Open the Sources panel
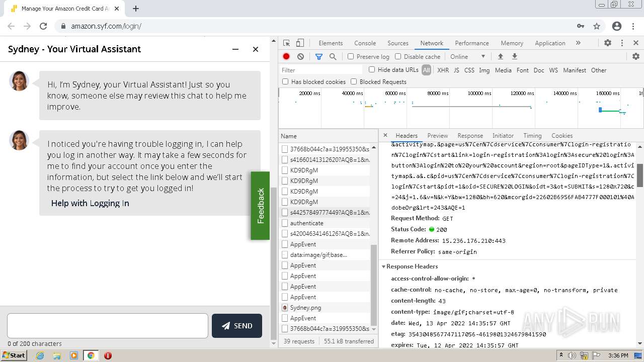Image resolution: width=644 pixels, height=362 pixels. pyautogui.click(x=398, y=43)
